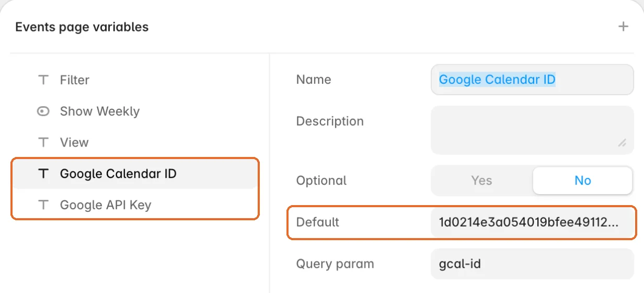Edit the Name field Google Calendar ID
The height and width of the screenshot is (293, 644).
click(x=532, y=80)
